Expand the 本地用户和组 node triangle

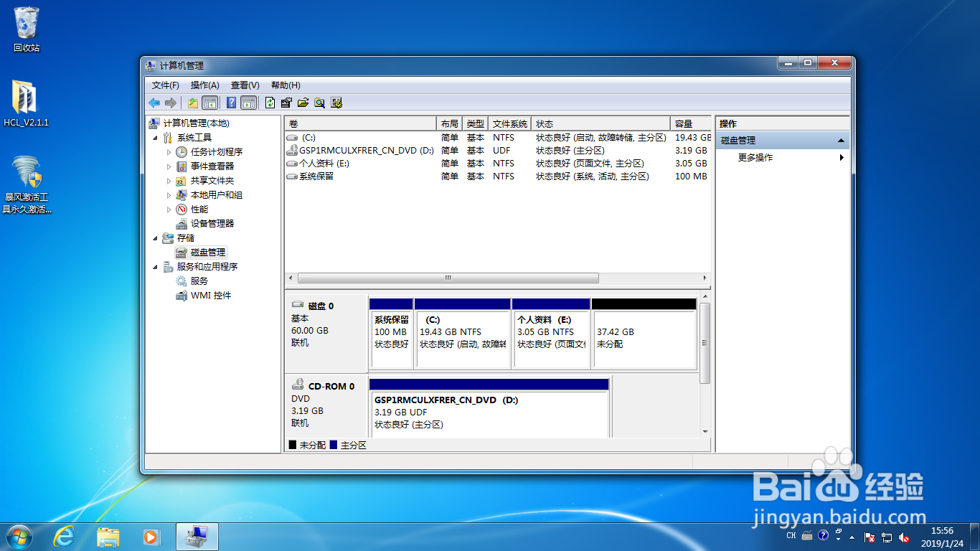point(169,194)
